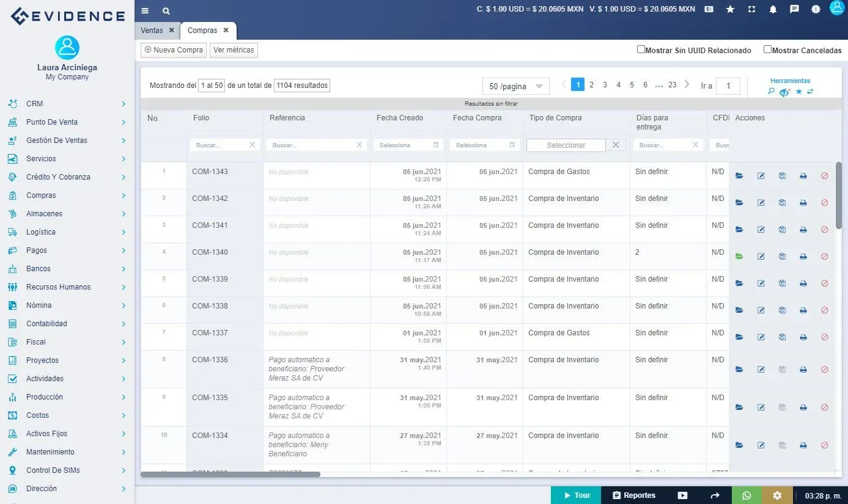Screen dimensions: 848x504
Task: Enter fullscreen mode from the top bar
Action: [x=751, y=9]
